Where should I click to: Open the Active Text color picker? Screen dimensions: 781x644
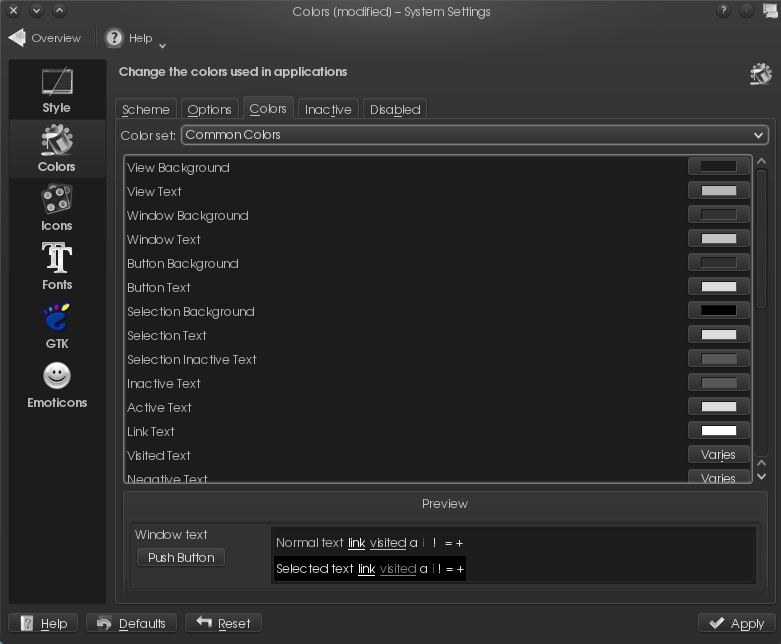pos(719,406)
